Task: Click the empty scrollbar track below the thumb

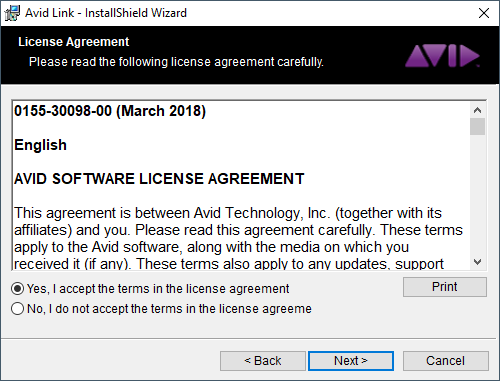Action: pyautogui.click(x=477, y=195)
